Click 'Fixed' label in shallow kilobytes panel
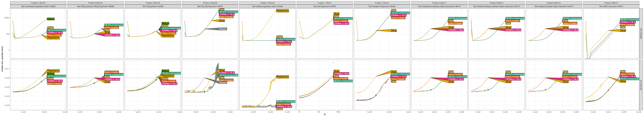This screenshot has width=644, height=117. [279, 37]
